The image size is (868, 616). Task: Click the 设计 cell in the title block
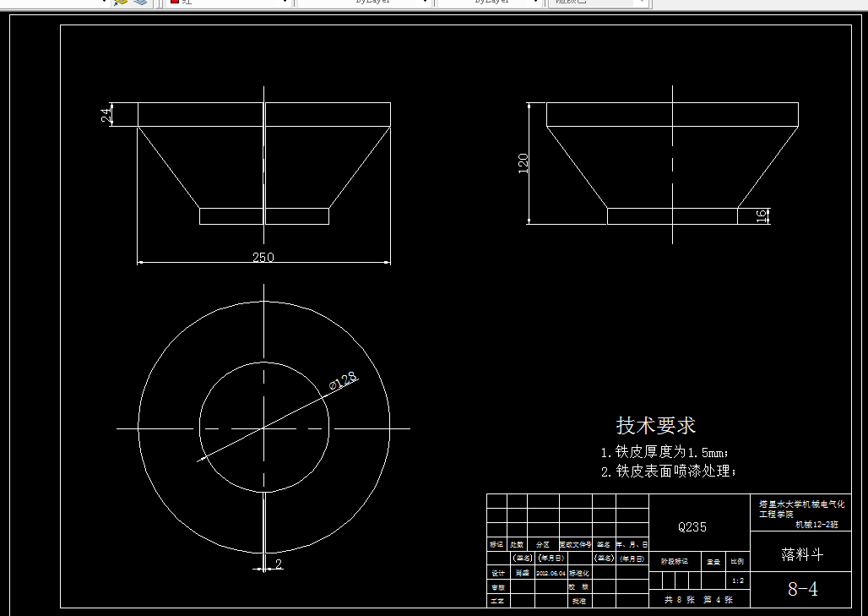pos(498,573)
